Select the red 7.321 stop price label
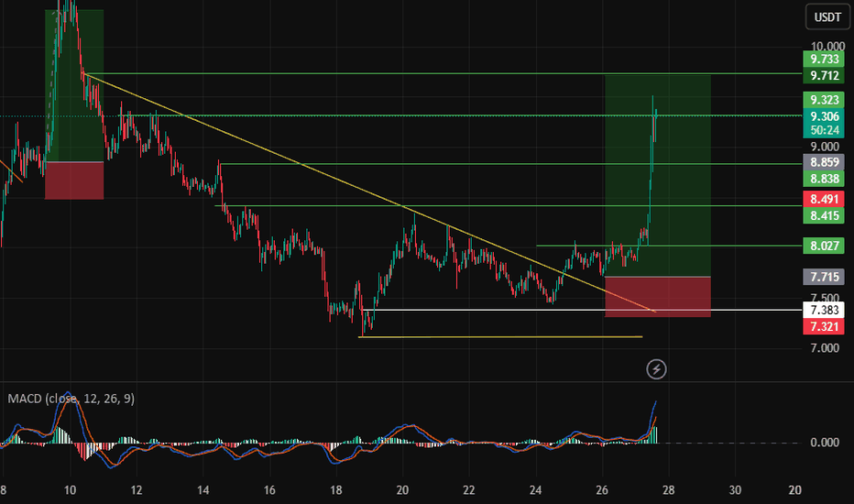The width and height of the screenshot is (854, 504). [x=826, y=326]
